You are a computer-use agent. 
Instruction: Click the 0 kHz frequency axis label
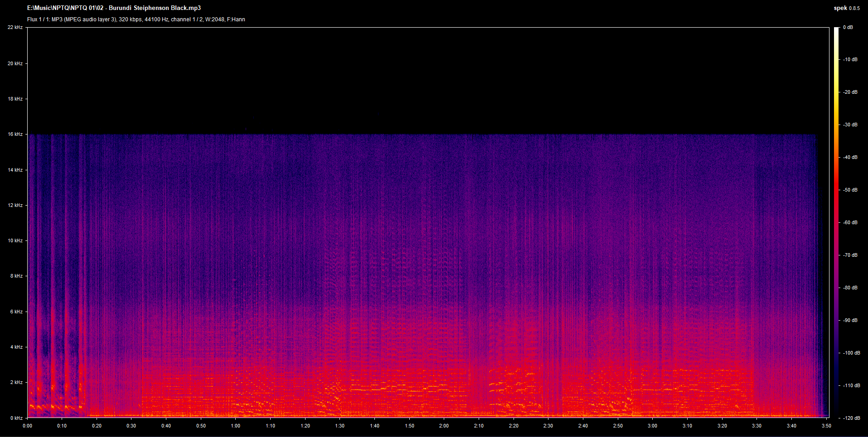click(x=16, y=418)
